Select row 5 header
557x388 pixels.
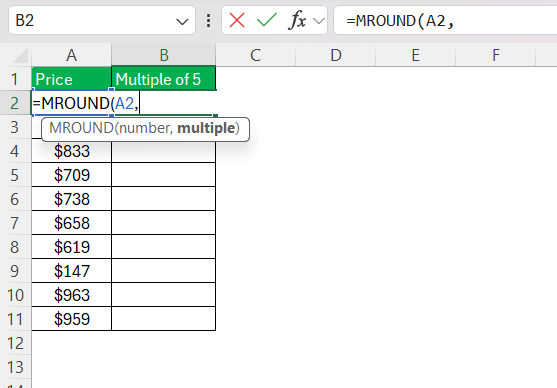click(15, 175)
